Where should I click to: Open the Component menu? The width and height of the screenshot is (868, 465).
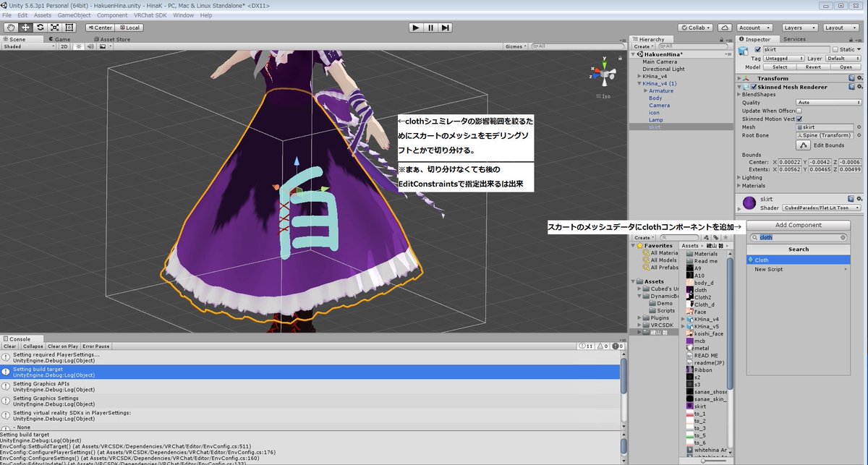(x=111, y=15)
